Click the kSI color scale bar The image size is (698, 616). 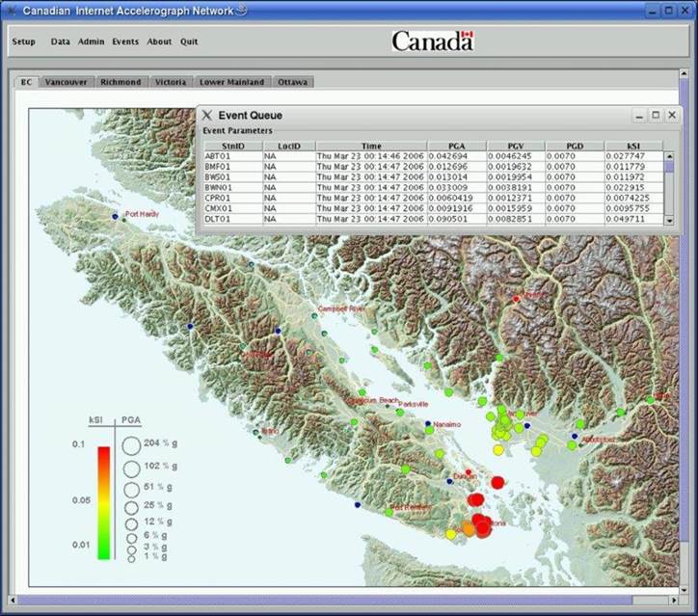(x=104, y=502)
